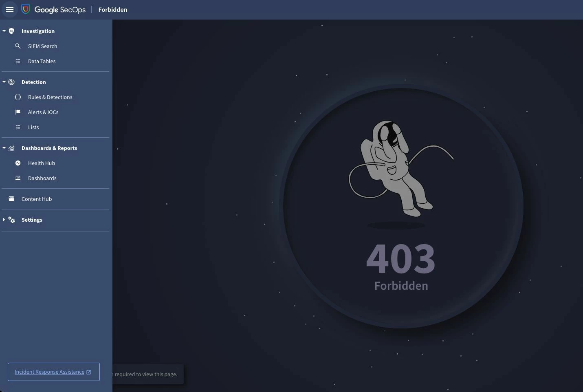Click the Lists menu icon
The height and width of the screenshot is (392, 583).
[18, 127]
